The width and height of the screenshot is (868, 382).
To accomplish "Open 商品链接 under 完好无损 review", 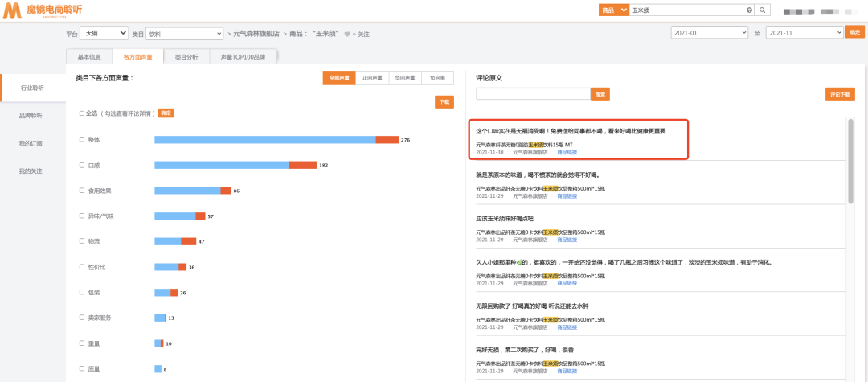I will click(x=567, y=371).
